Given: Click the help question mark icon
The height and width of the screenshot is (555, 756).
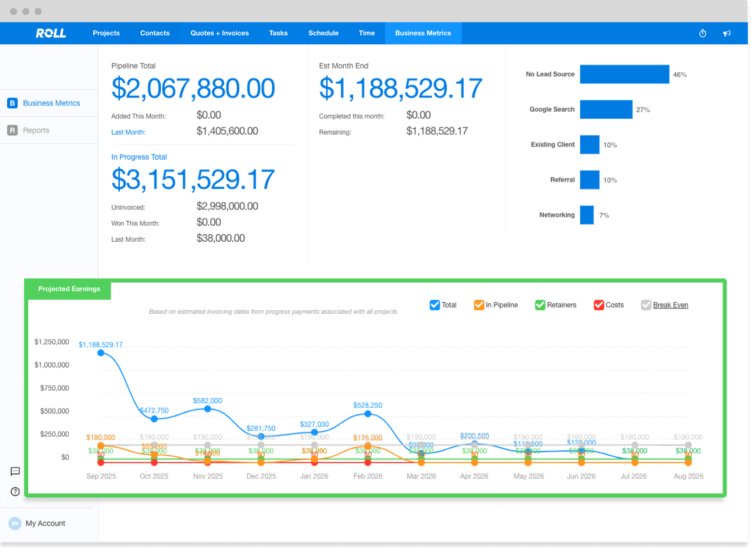Looking at the screenshot, I should point(15,492).
